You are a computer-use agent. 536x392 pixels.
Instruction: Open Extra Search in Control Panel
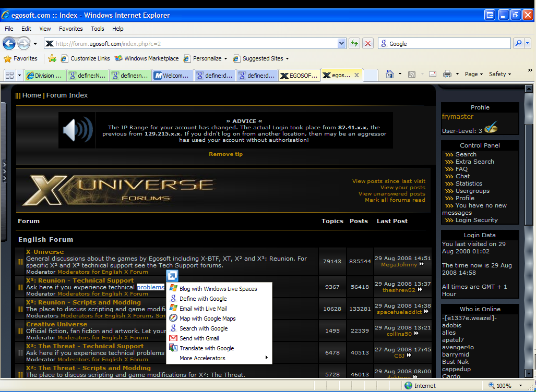pos(475,162)
